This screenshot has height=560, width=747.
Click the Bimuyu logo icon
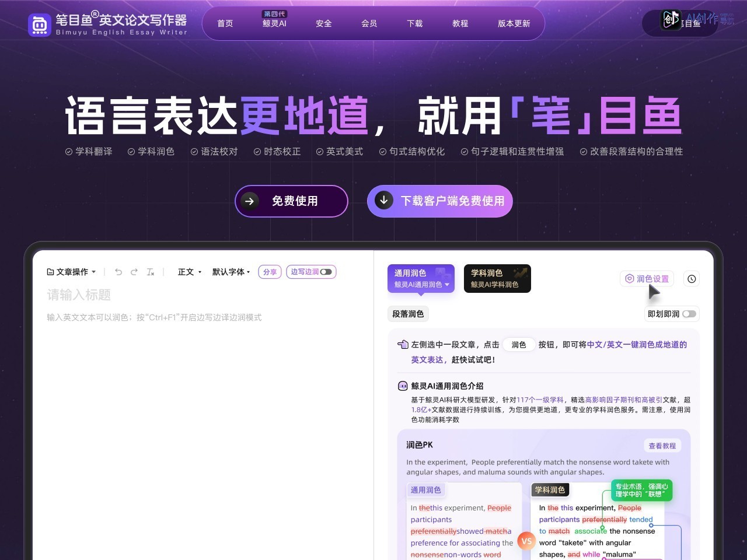coord(40,24)
